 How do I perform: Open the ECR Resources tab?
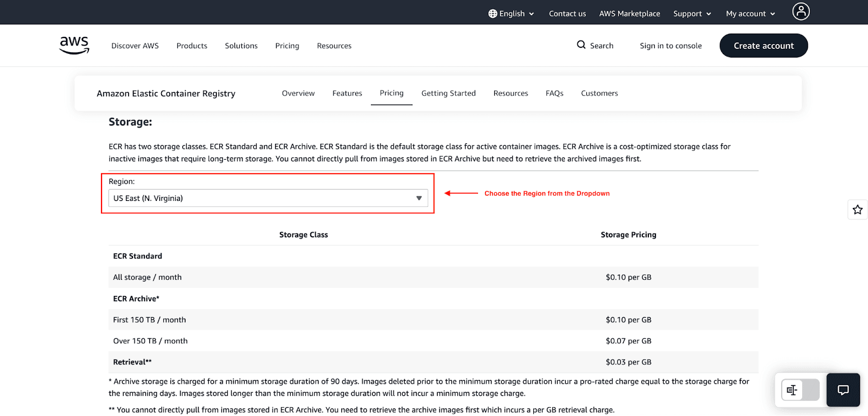[510, 93]
